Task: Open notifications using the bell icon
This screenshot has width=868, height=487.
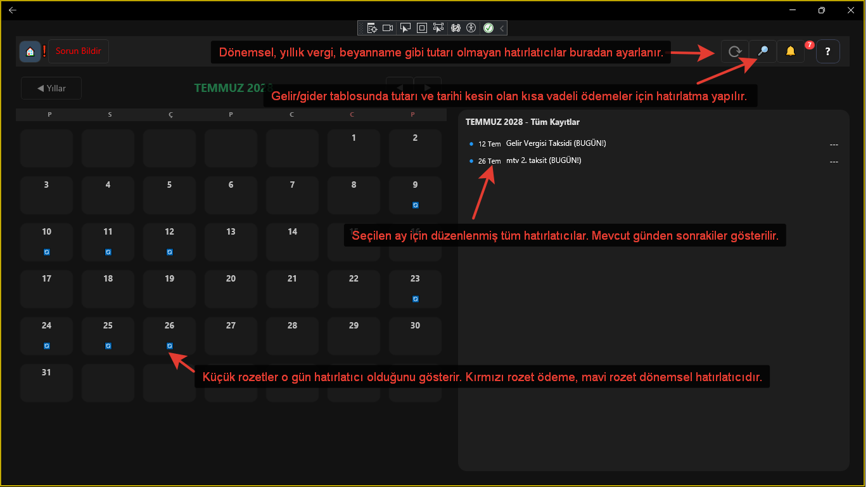Action: click(790, 51)
